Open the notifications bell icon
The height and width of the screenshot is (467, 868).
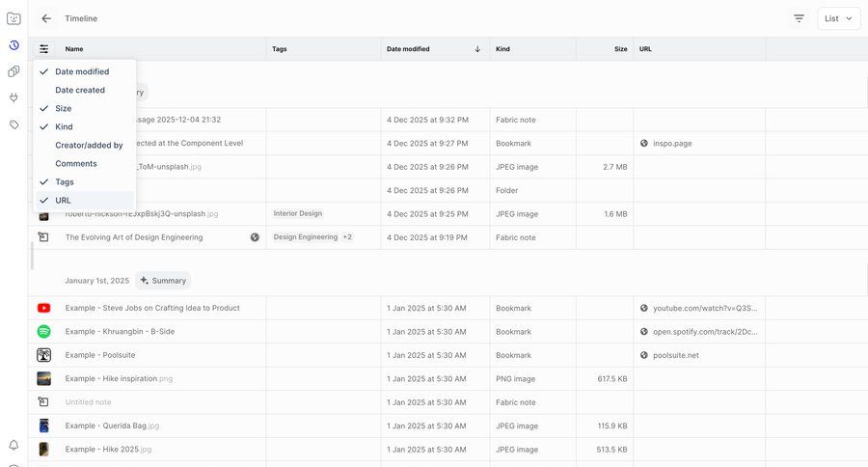(x=14, y=445)
